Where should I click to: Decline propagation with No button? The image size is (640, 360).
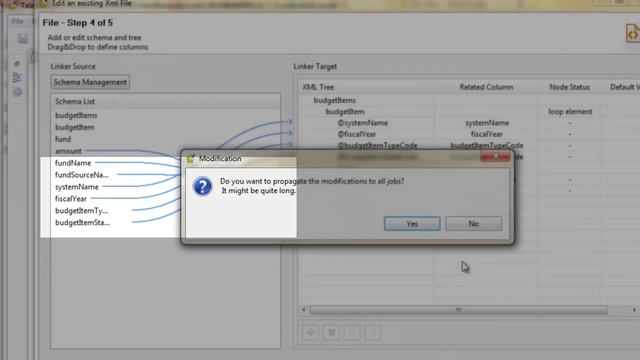[473, 224]
